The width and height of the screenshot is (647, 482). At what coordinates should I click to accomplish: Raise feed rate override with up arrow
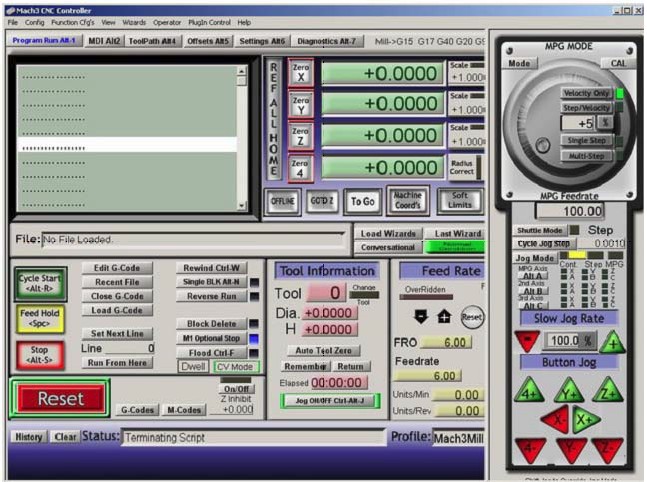tap(444, 317)
